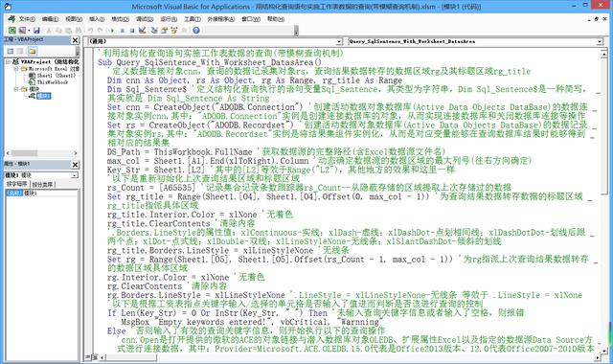Click the Reset (stop) toolbar icon
613x364 pixels.
point(132,30)
